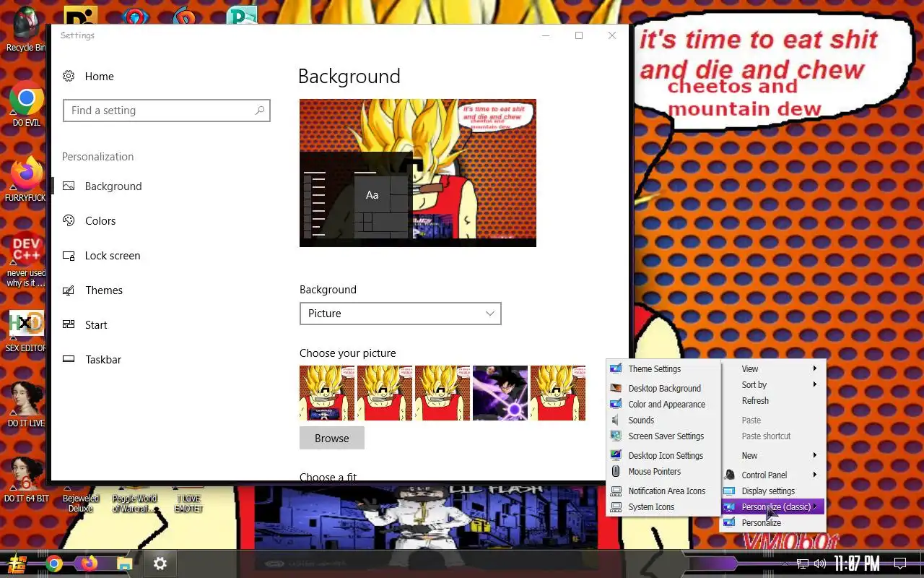The height and width of the screenshot is (578, 924).
Task: Choose Refresh from the context menu
Action: click(772, 401)
